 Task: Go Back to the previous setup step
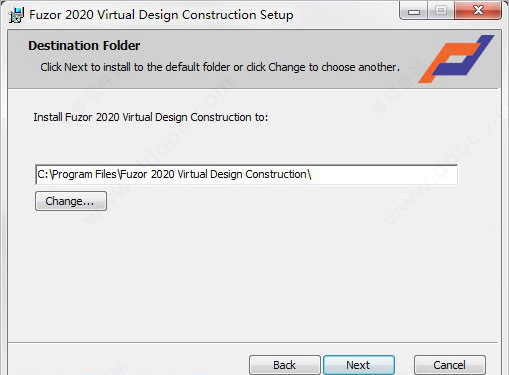click(x=285, y=365)
